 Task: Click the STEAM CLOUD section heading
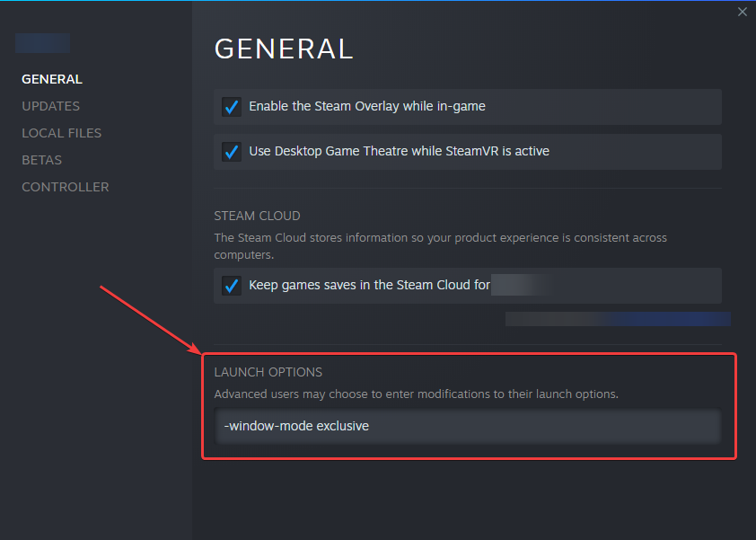coord(257,216)
